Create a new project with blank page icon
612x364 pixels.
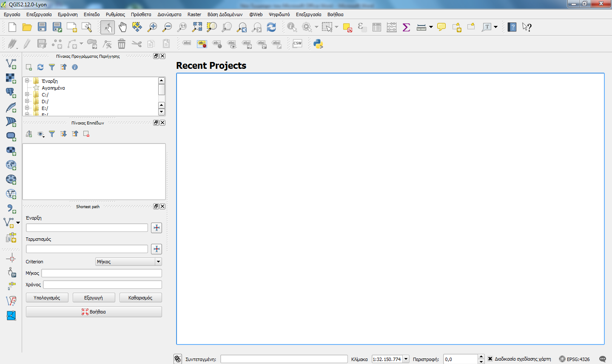[x=12, y=27]
